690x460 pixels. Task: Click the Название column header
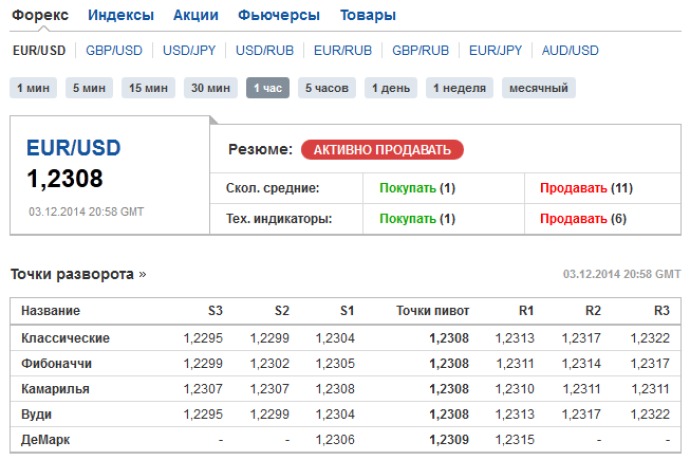tap(51, 311)
